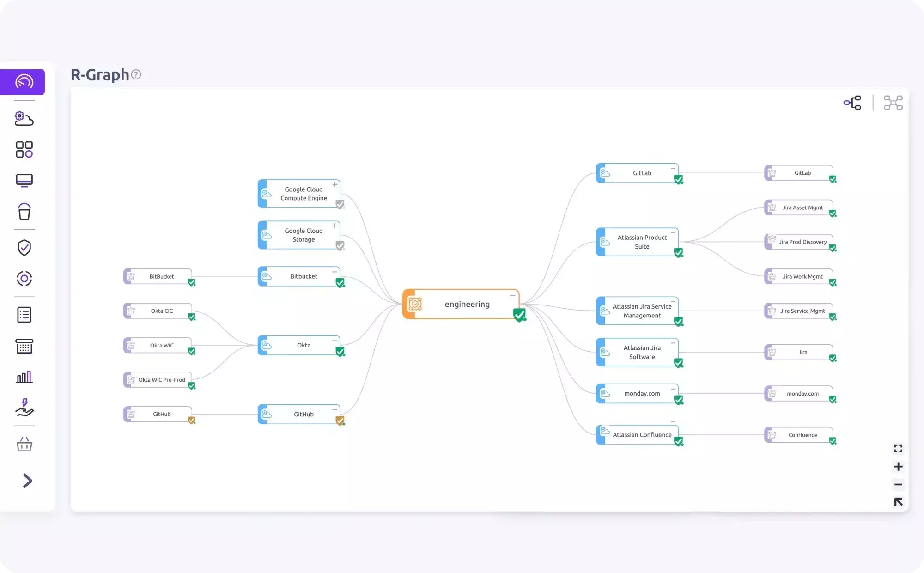Open the shopping basket icon in the sidebar

click(24, 444)
